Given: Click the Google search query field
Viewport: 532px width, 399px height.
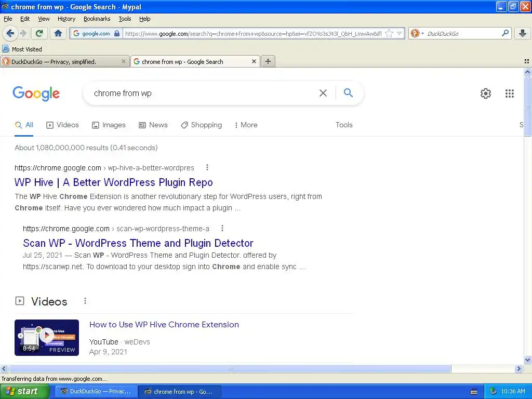Looking at the screenshot, I should point(202,93).
